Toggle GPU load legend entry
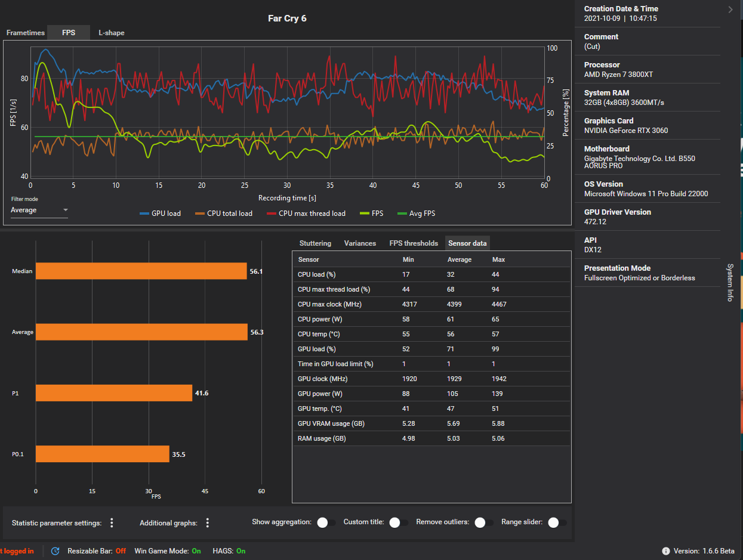Image resolution: width=743 pixels, height=560 pixels. 160,214
